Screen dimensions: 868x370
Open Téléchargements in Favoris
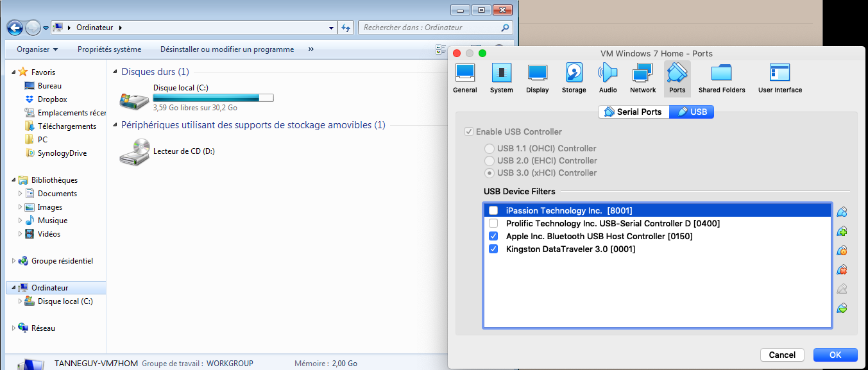pyautogui.click(x=60, y=126)
